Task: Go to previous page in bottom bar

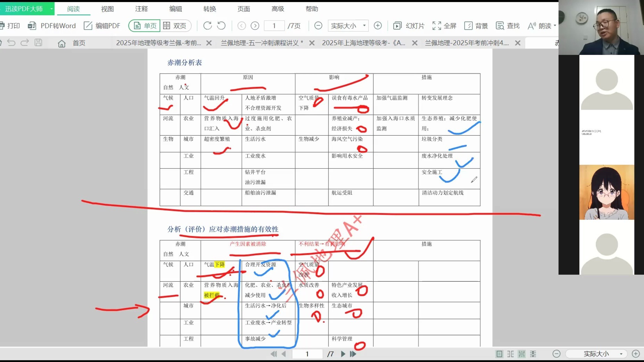Action: point(284,354)
